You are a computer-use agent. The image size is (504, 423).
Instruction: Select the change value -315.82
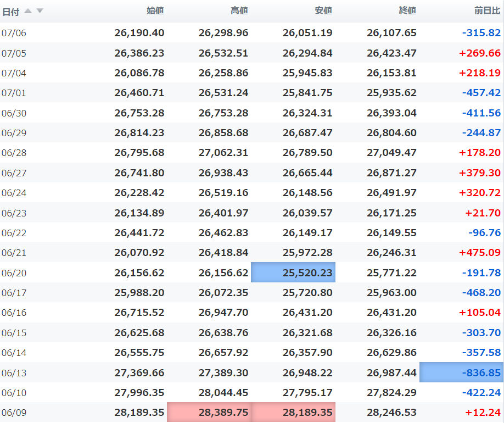coord(481,33)
